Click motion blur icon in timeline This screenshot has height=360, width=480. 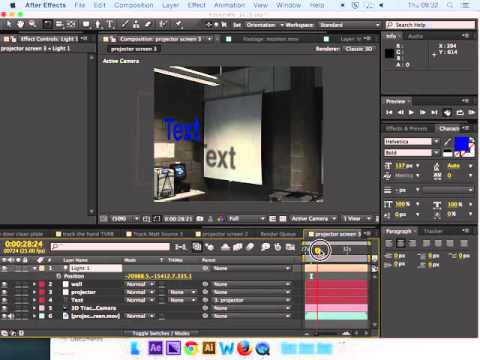[250, 247]
